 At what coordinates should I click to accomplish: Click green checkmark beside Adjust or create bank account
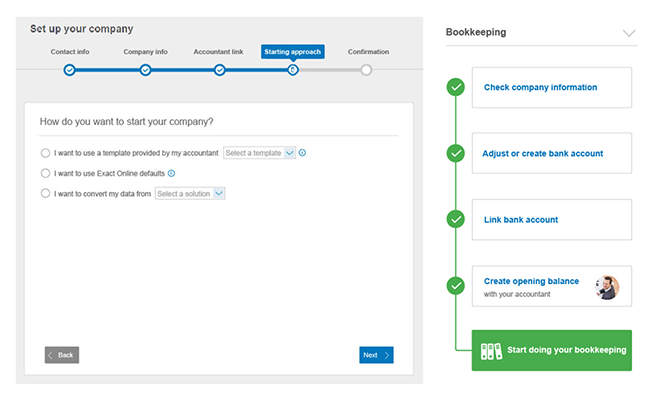[456, 153]
